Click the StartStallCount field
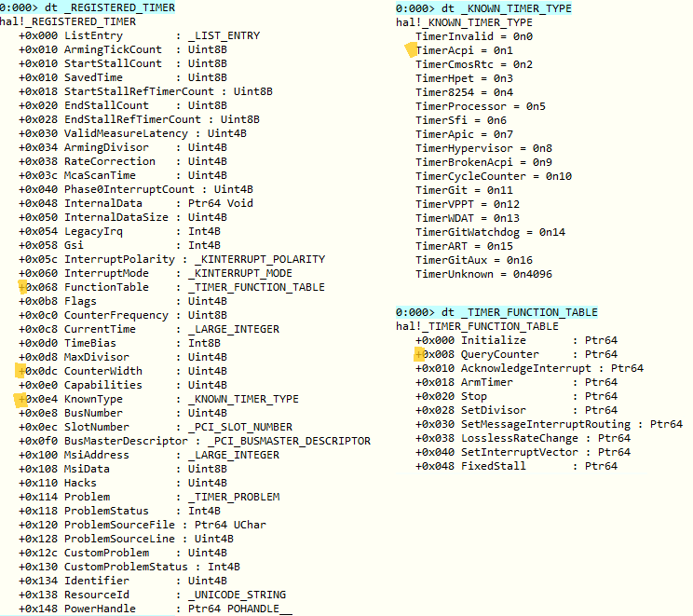693x616 pixels. [x=123, y=63]
